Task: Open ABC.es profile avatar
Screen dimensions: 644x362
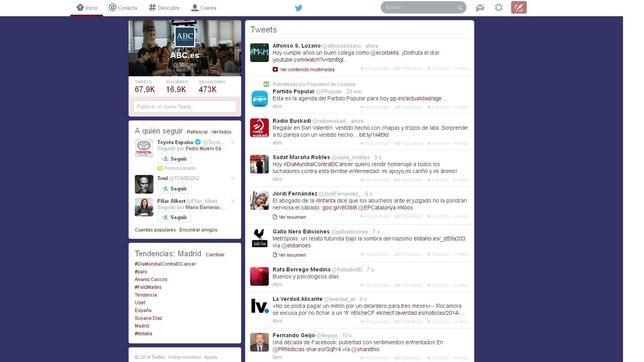Action: pos(184,37)
